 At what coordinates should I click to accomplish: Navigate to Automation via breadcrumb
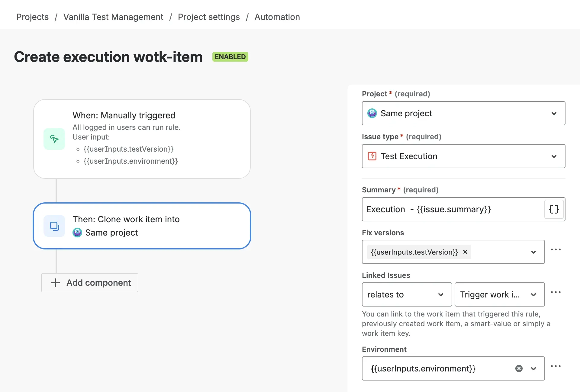[277, 17]
